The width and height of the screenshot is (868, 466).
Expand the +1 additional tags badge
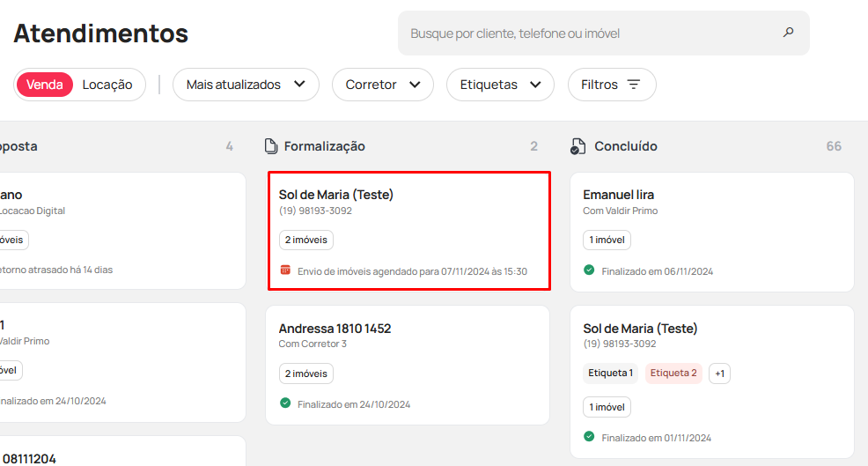click(719, 374)
